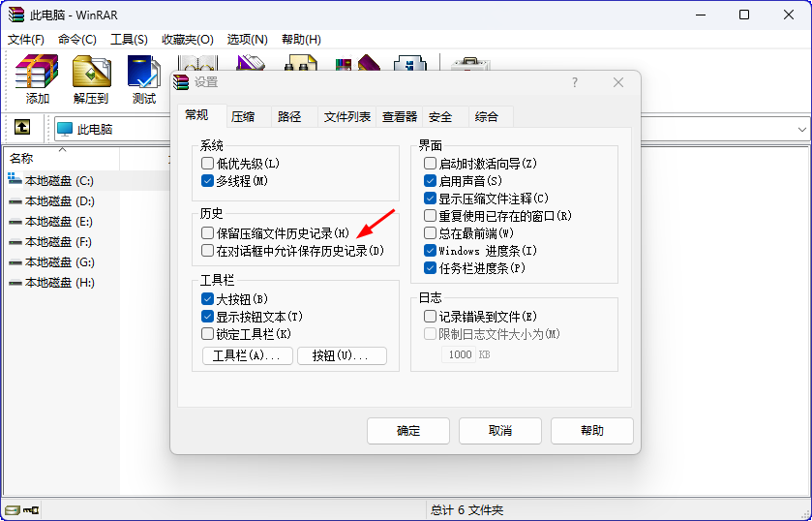Viewport: 812px width, 521px height.
Task: Toggle Windows 进度条(I) checkbox
Action: 430,251
